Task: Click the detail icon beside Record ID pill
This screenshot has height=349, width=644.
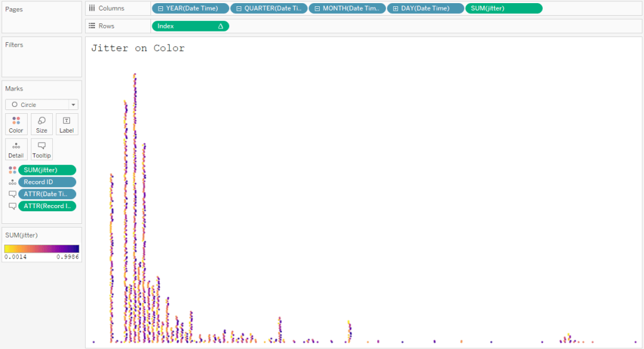Action: 12,182
